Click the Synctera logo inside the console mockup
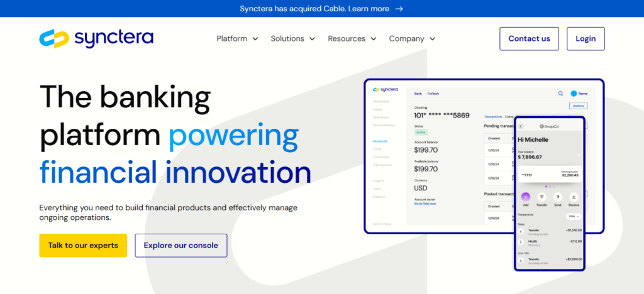 point(386,89)
